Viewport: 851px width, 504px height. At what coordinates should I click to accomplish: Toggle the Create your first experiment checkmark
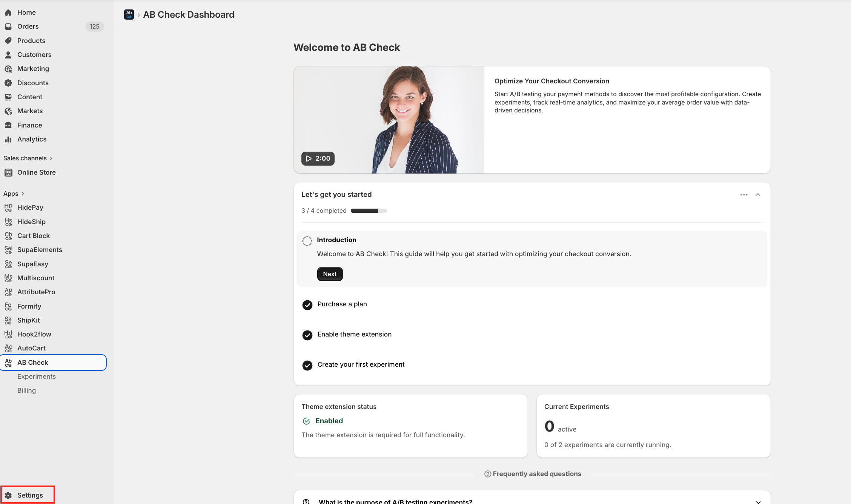click(x=307, y=365)
